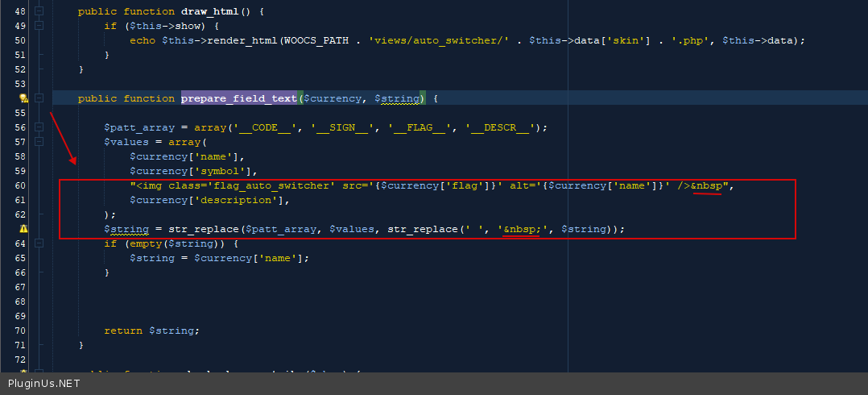
Task: Collapse the if (empty($string)) block fold
Action: coord(39,243)
